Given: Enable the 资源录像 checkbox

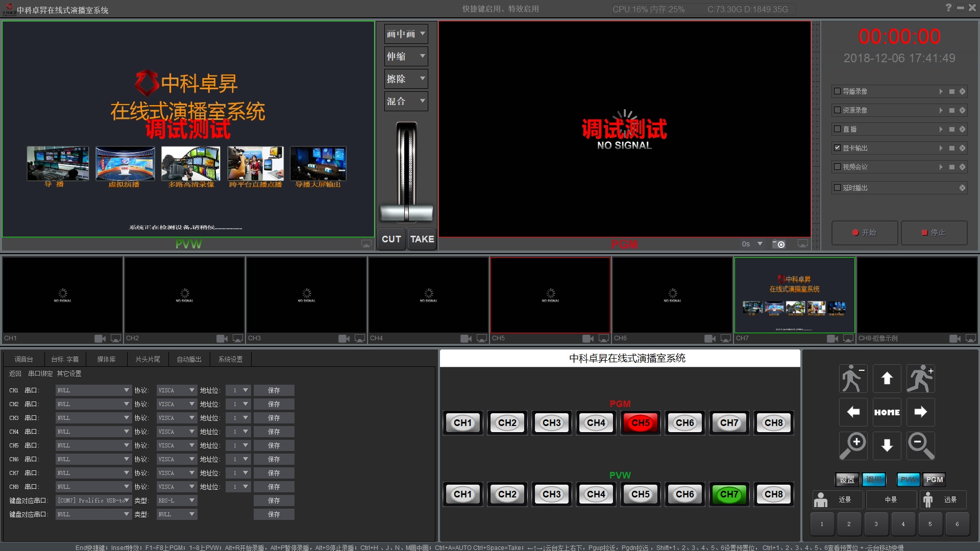Looking at the screenshot, I should point(837,110).
